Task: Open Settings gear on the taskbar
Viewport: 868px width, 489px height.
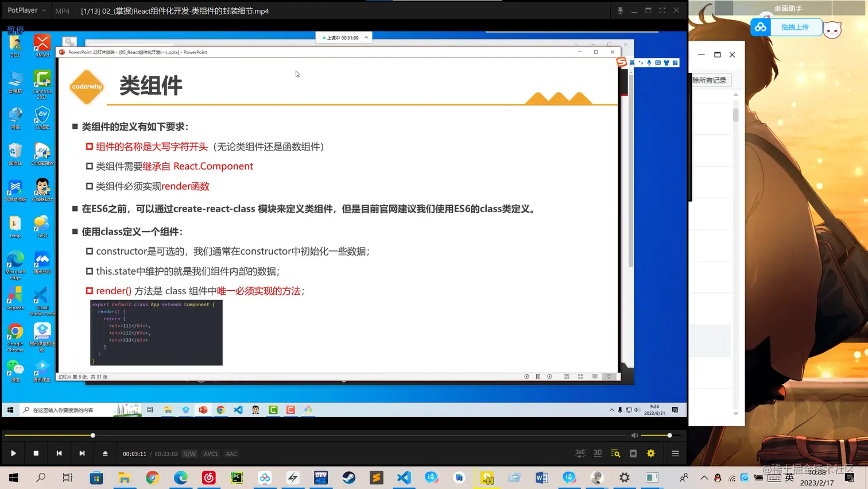Action: 625,478
